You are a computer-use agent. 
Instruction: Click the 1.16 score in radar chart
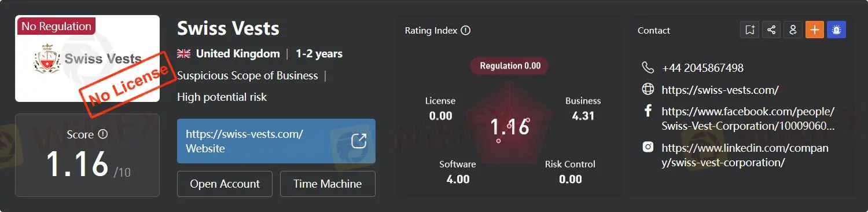click(510, 127)
